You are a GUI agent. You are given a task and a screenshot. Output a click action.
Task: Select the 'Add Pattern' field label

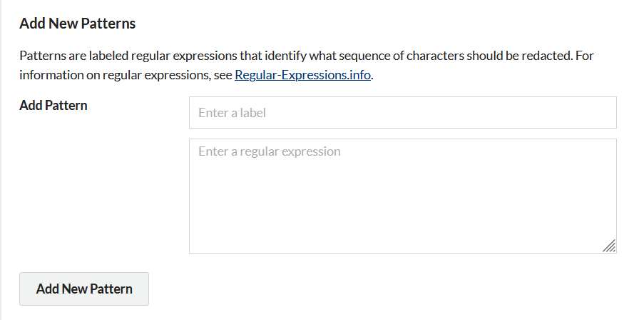click(x=53, y=105)
